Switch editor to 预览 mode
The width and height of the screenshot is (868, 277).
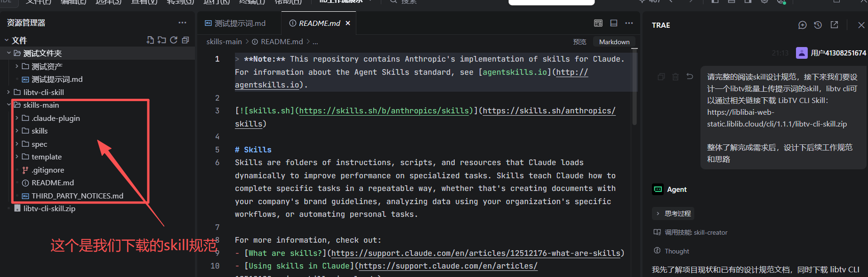point(579,42)
